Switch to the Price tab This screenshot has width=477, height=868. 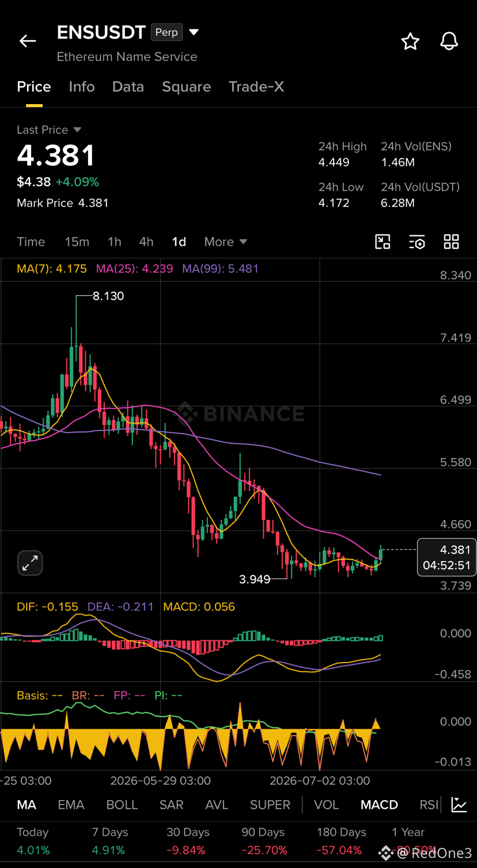click(34, 86)
